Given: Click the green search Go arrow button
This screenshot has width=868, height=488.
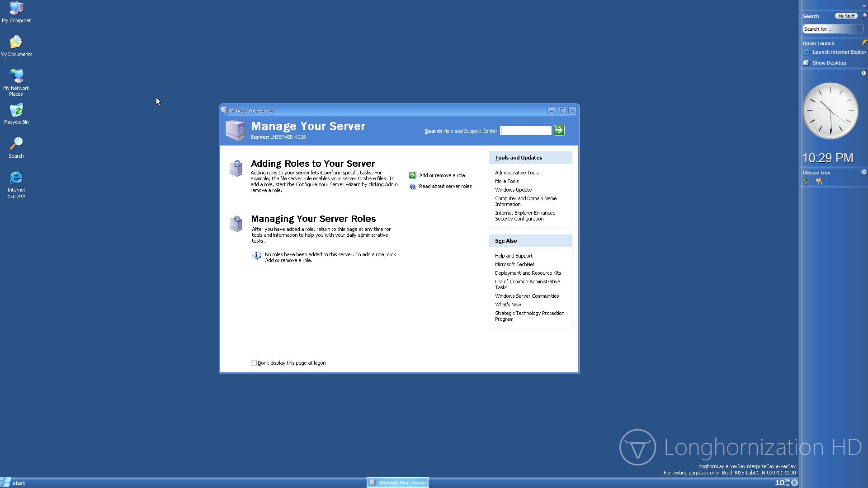Looking at the screenshot, I should tap(559, 131).
